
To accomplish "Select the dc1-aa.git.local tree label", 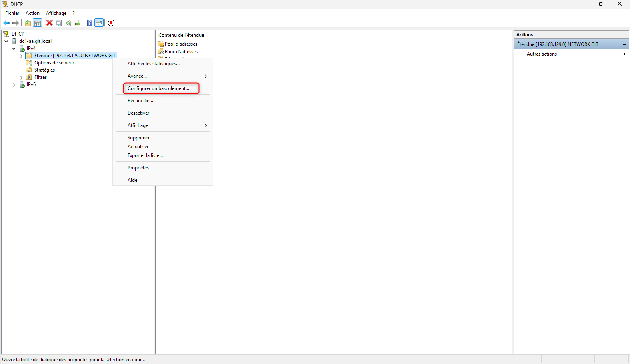I will click(x=35, y=41).
